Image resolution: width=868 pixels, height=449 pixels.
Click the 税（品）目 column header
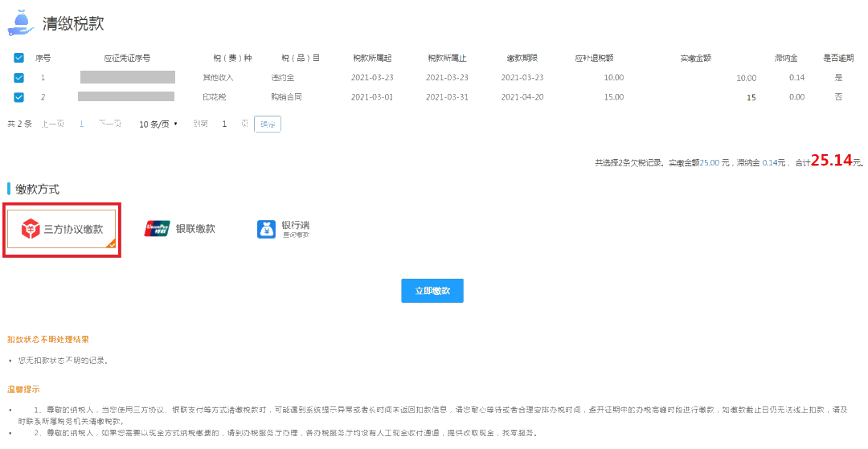(301, 58)
